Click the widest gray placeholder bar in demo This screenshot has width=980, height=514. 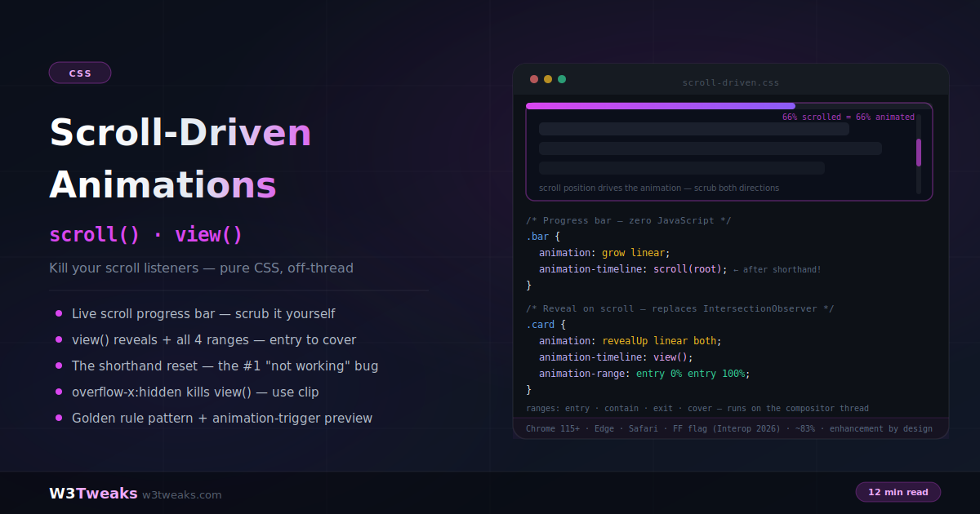pos(710,148)
